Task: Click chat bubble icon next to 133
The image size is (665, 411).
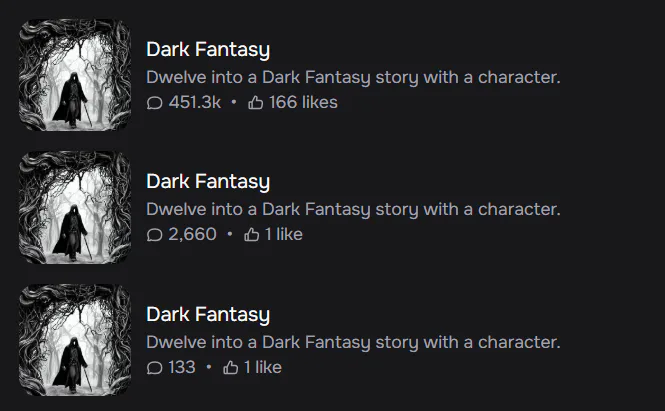Action: click(154, 368)
